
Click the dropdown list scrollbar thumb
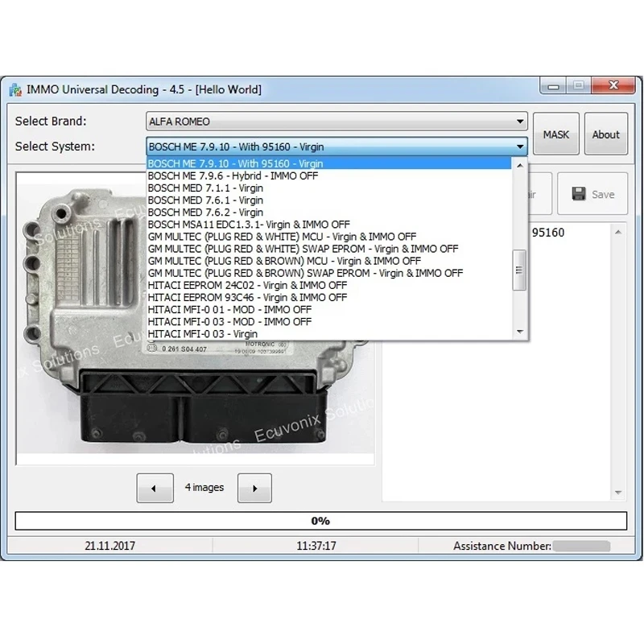click(519, 270)
